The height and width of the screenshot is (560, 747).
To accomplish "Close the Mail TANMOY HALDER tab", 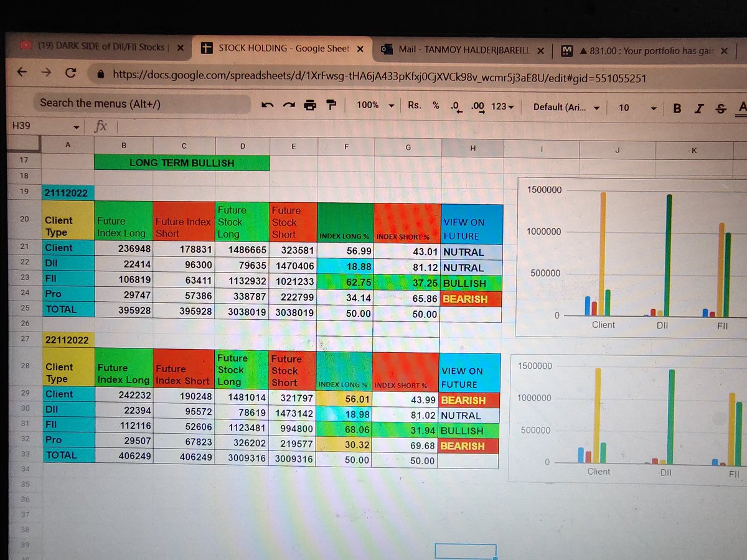I will click(x=540, y=50).
